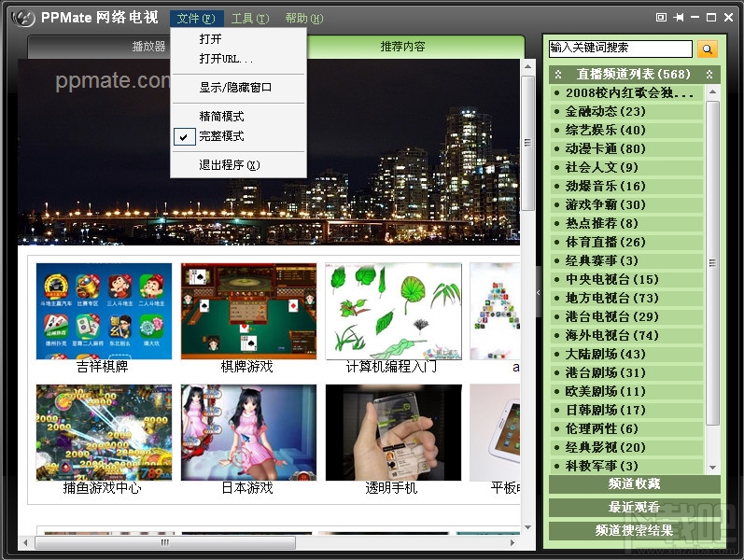Expand the 金融动态(23) category
Viewport: 744px width, 560px height.
pyautogui.click(x=626, y=111)
